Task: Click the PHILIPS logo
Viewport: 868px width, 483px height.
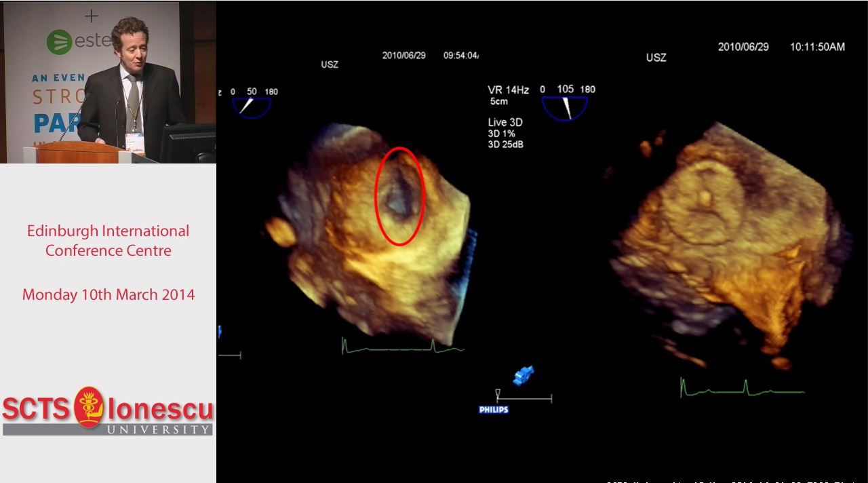Action: coord(494,410)
